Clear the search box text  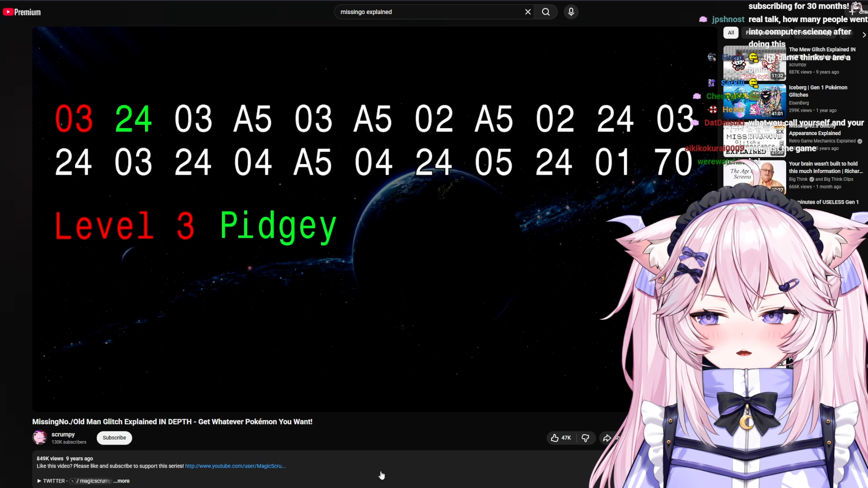pos(528,12)
